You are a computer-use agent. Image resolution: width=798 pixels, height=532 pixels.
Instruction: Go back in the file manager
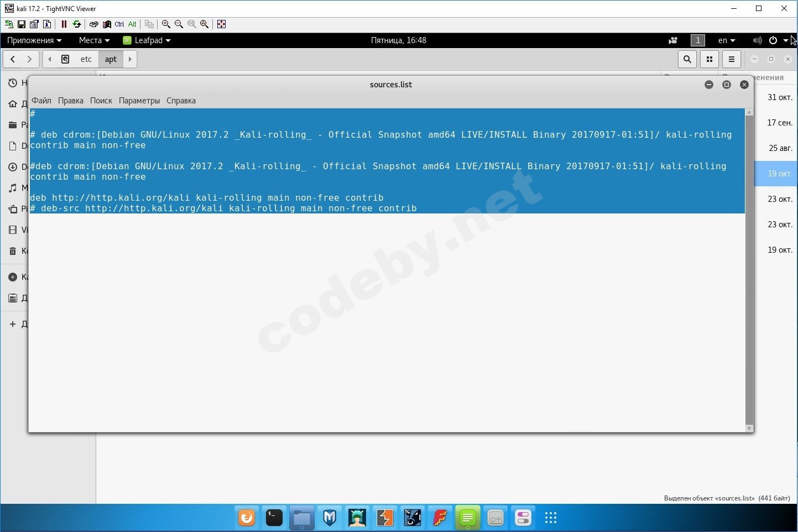[13, 59]
